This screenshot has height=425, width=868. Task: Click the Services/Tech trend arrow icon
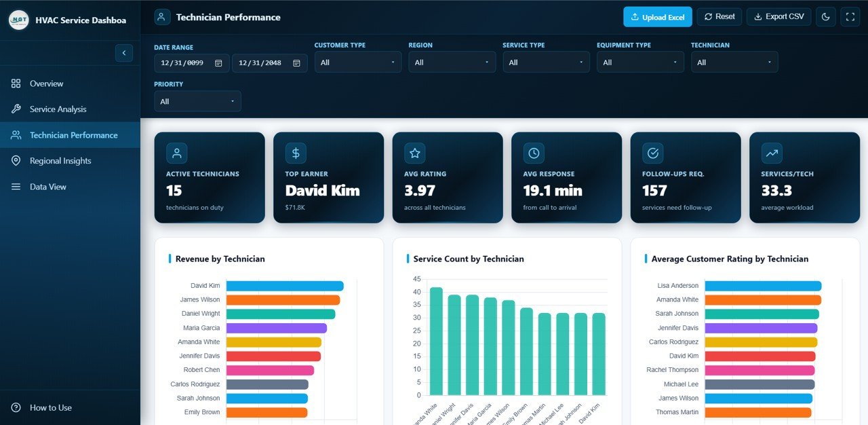pyautogui.click(x=772, y=153)
